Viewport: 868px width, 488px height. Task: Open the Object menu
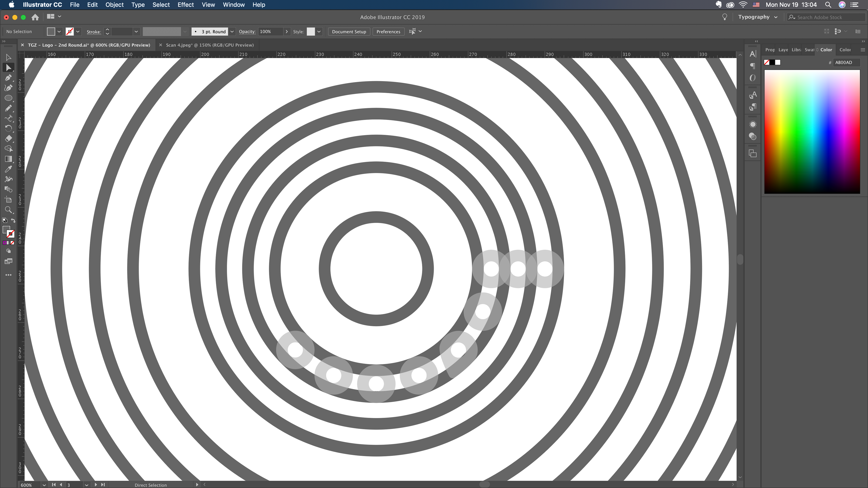tap(114, 5)
